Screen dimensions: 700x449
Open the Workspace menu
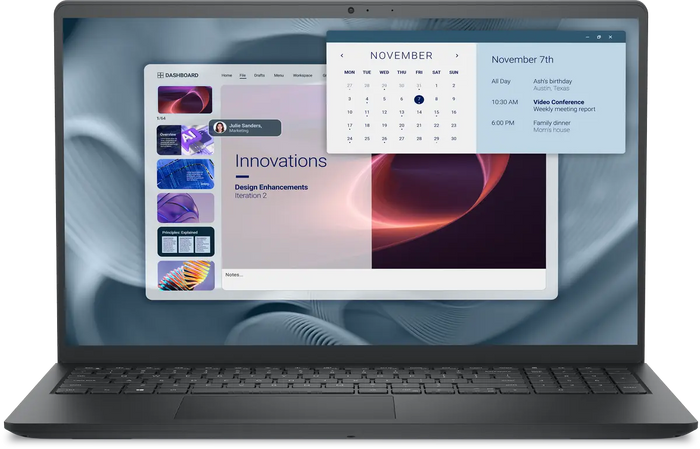pyautogui.click(x=303, y=75)
